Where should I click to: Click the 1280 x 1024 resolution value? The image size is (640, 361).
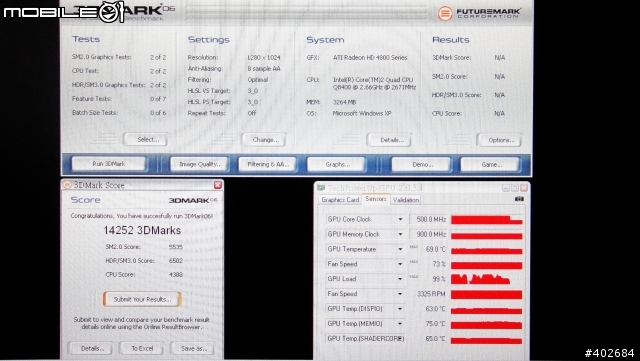tap(263, 58)
